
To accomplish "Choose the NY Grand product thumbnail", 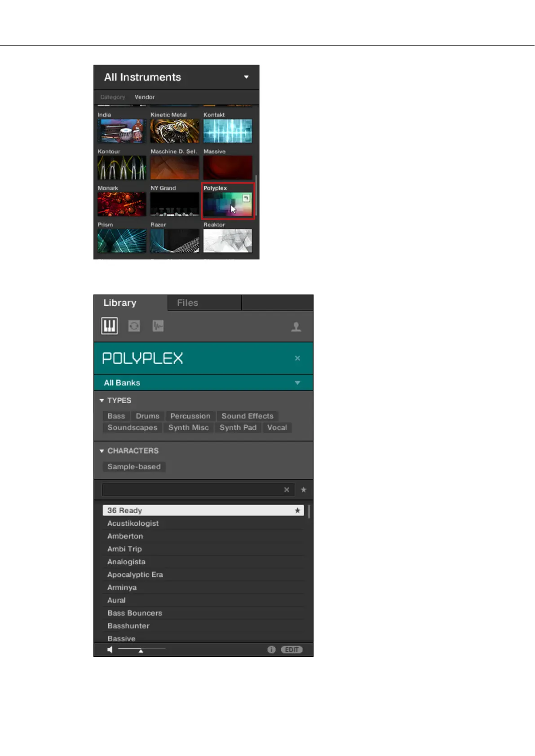I will [175, 204].
